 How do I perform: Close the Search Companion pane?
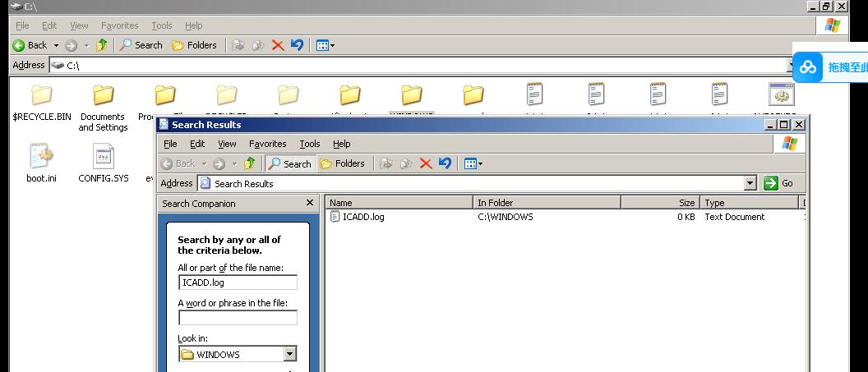(310, 203)
